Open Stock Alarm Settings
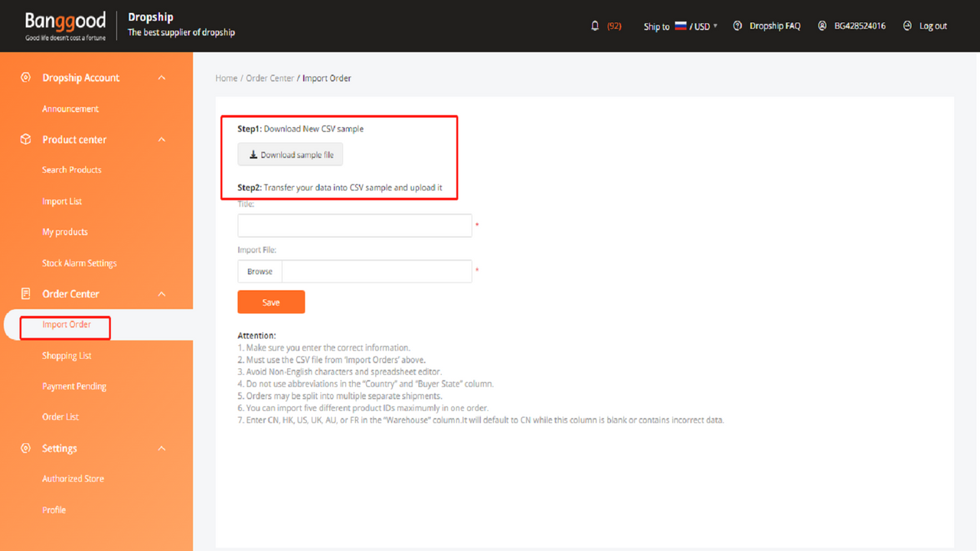Screen dimensions: 980x551 pyautogui.click(x=80, y=263)
